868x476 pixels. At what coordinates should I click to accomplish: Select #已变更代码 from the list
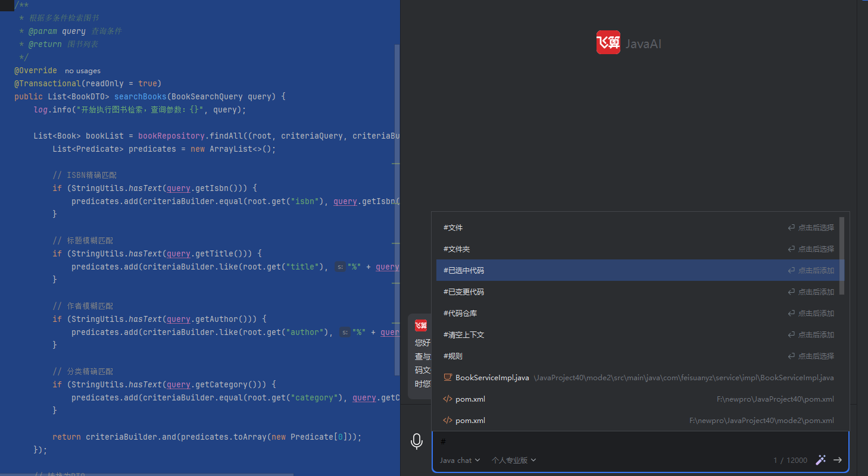(464, 292)
